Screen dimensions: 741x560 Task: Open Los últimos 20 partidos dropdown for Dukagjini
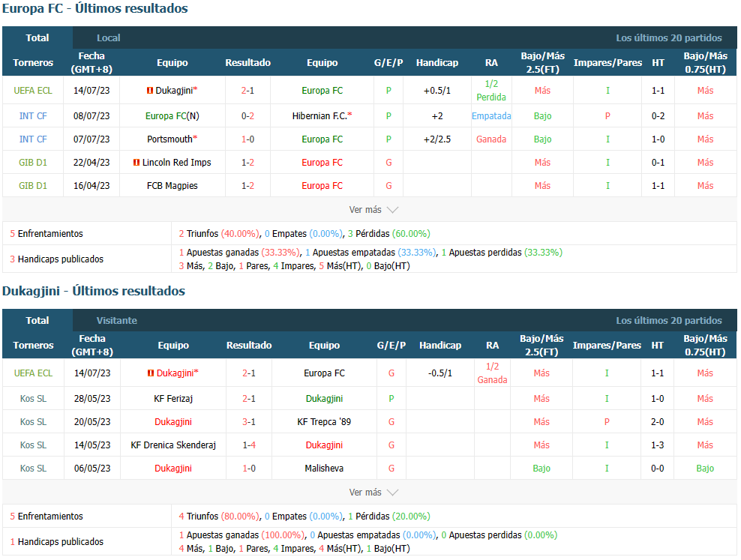point(669,321)
